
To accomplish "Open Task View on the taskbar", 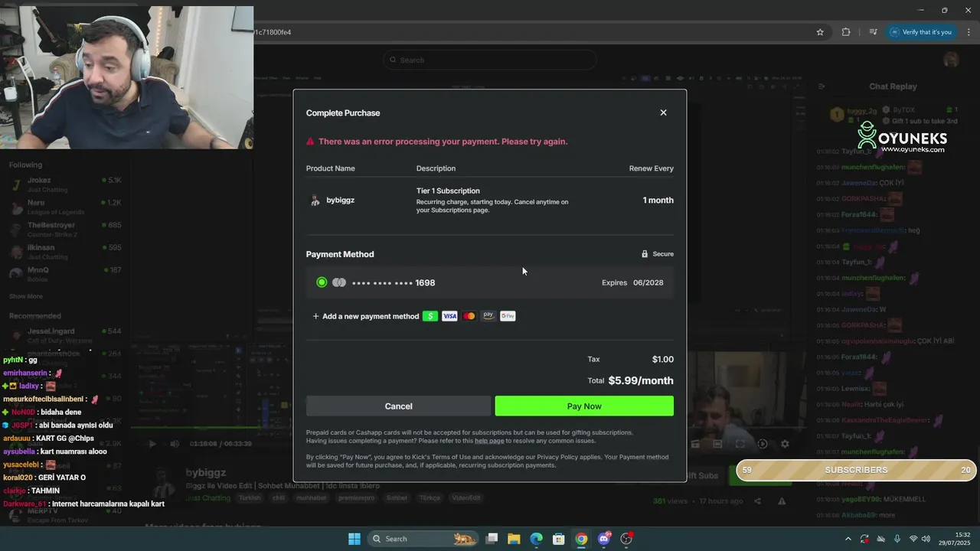I will tap(492, 539).
